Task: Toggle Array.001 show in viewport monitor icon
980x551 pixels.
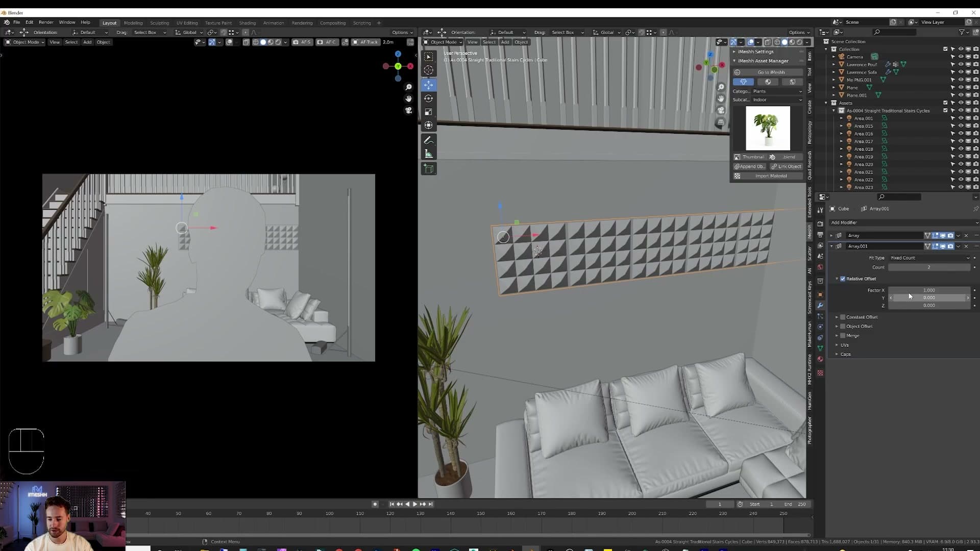Action: tap(943, 246)
